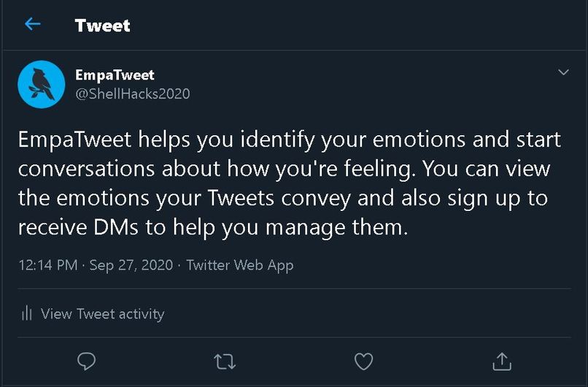Open the Twitter Web App source link
The image size is (588, 387).
point(239,265)
